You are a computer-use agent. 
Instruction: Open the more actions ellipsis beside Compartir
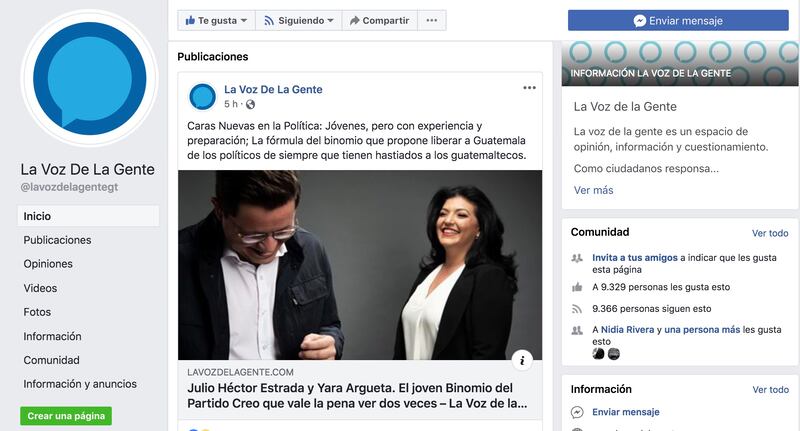[x=432, y=20]
